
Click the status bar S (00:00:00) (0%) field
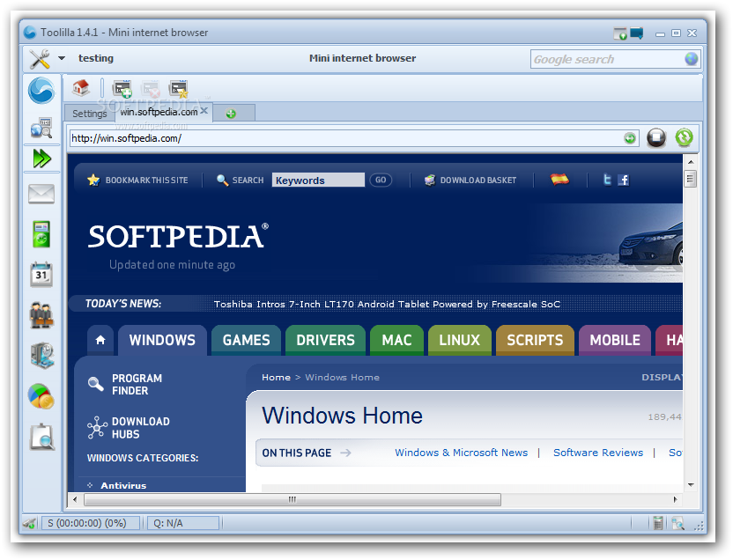click(91, 523)
